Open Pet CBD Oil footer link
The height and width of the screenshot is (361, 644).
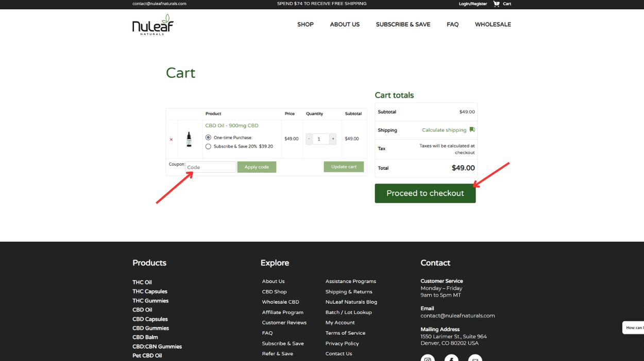[x=147, y=355]
